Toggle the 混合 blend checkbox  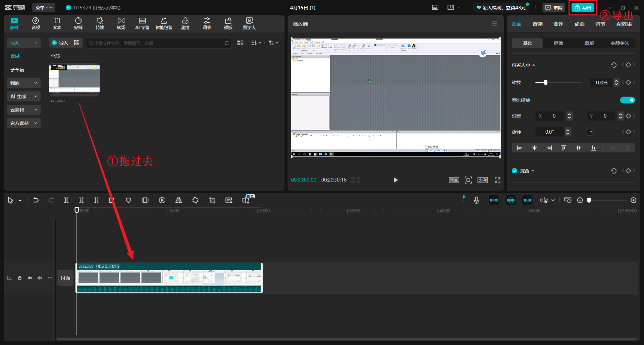click(514, 170)
